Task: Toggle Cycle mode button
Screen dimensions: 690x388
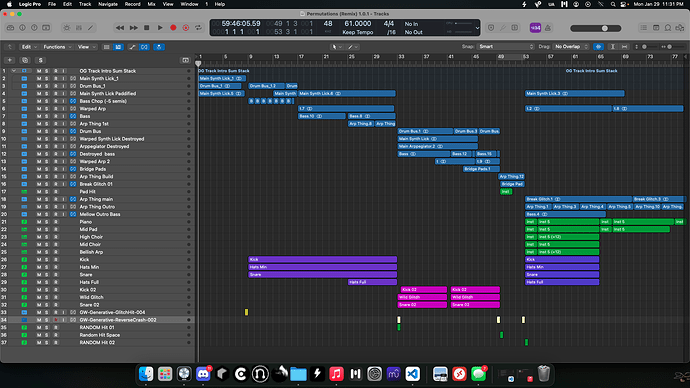Action: point(198,28)
